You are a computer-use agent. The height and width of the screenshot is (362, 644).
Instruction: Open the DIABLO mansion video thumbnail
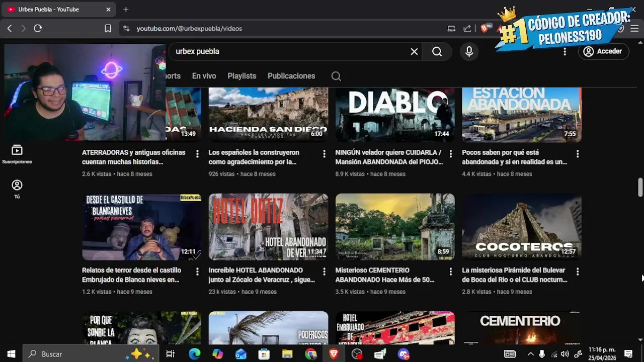click(x=395, y=115)
